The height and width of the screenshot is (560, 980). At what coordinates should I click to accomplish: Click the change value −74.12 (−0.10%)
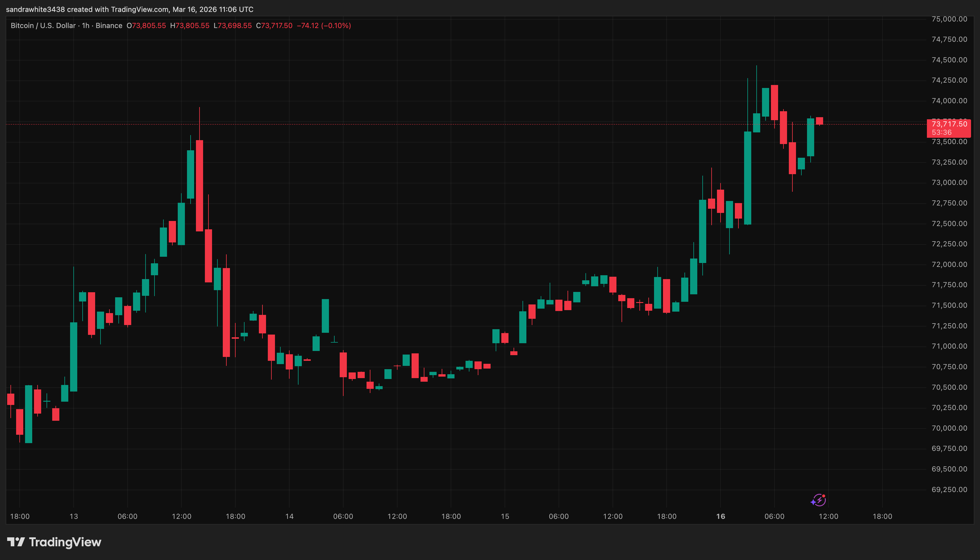324,25
